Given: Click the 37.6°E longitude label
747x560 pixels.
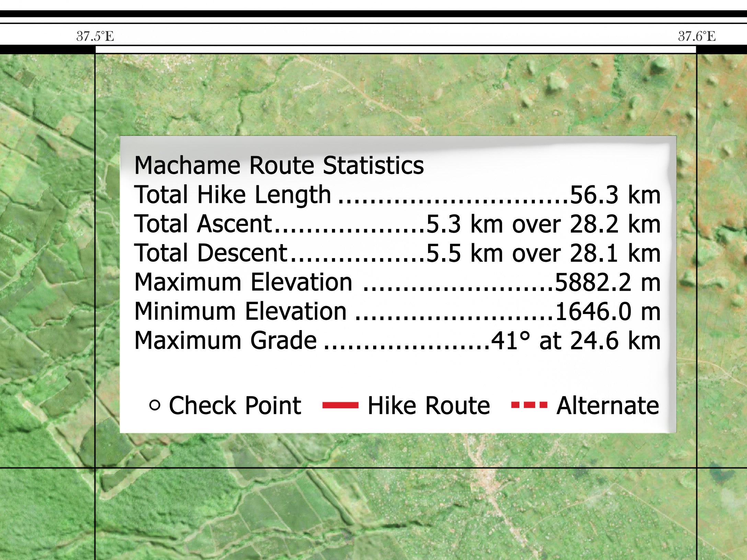Looking at the screenshot, I should coord(697,36).
